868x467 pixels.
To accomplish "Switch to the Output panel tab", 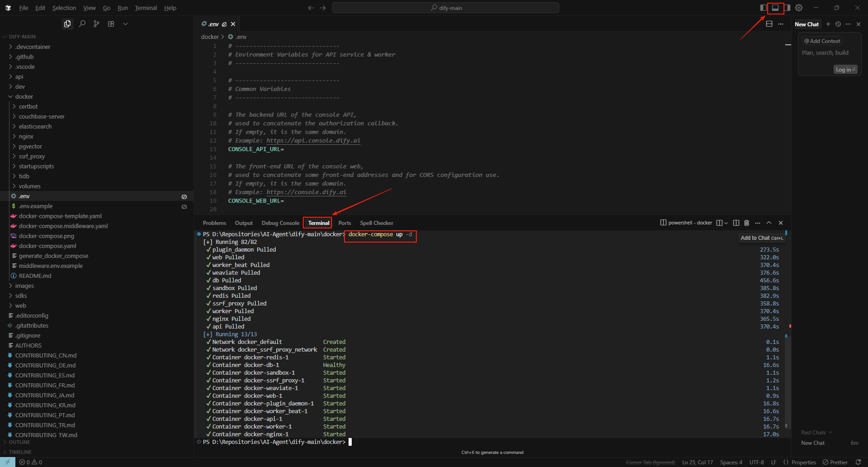I will click(x=244, y=223).
